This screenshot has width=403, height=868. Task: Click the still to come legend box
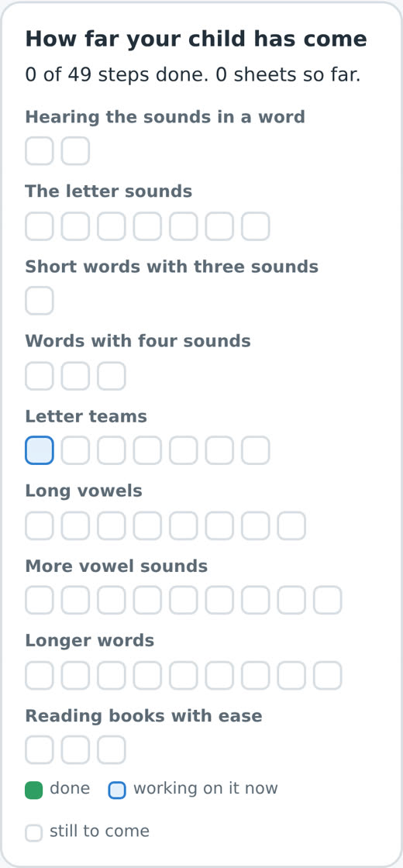[x=34, y=832]
